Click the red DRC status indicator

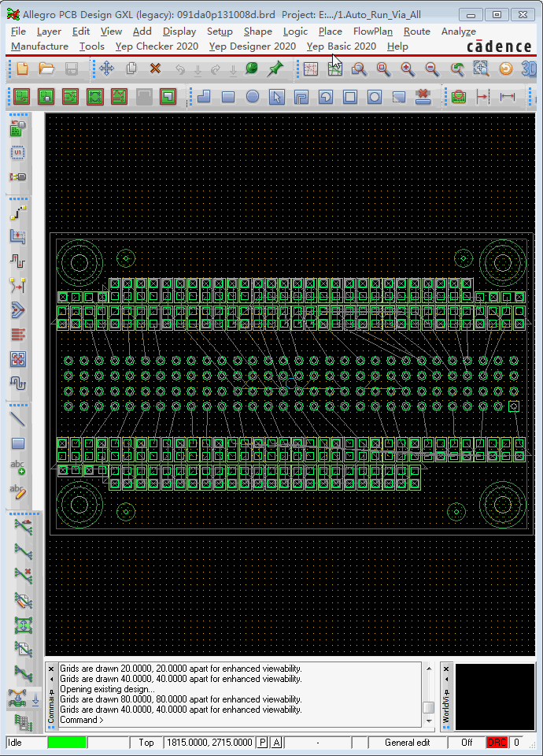tap(497, 743)
